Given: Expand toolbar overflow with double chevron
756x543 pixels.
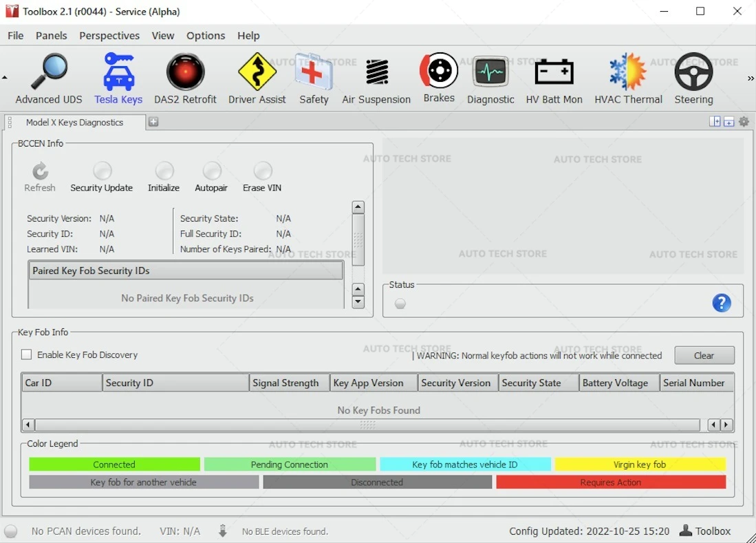Looking at the screenshot, I should 750,78.
